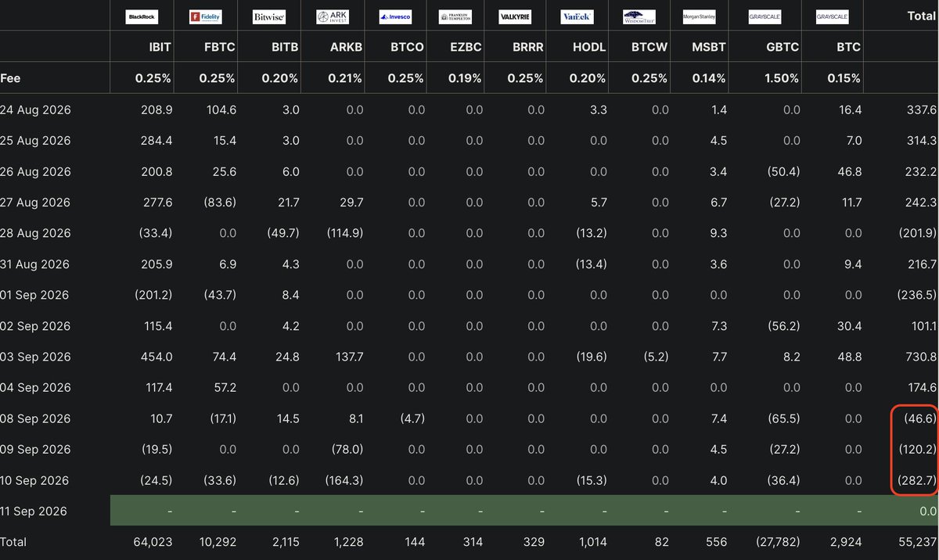Select the BTCW column header

pyautogui.click(x=649, y=47)
